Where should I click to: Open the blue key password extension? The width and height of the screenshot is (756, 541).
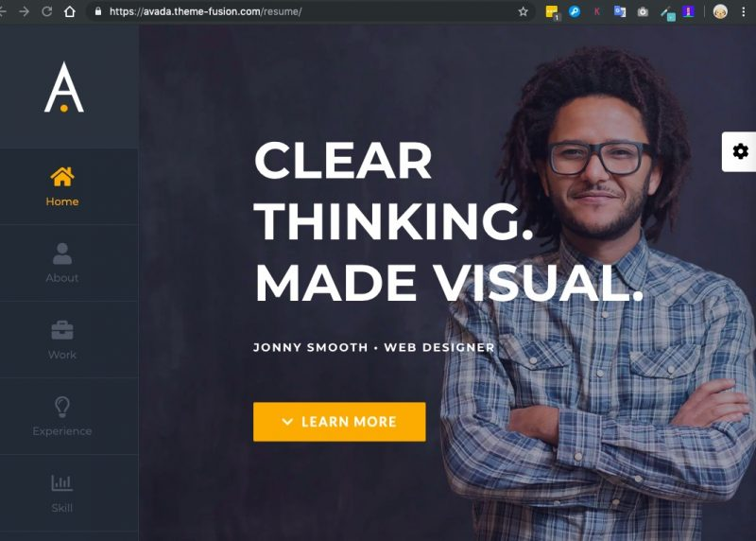tap(575, 11)
